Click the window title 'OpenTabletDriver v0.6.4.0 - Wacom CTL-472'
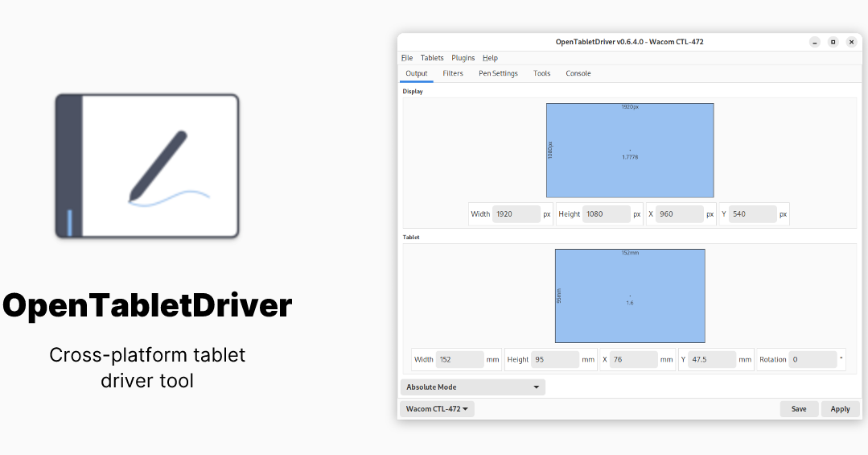The image size is (868, 455). pyautogui.click(x=629, y=42)
